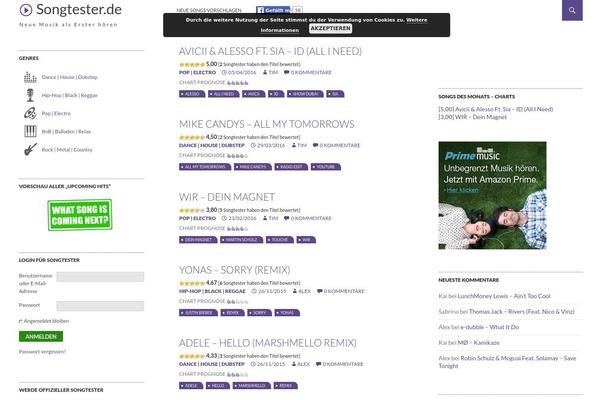Open the Rock | Metal | Country genre
This screenshot has height=400, width=600.
click(67, 149)
